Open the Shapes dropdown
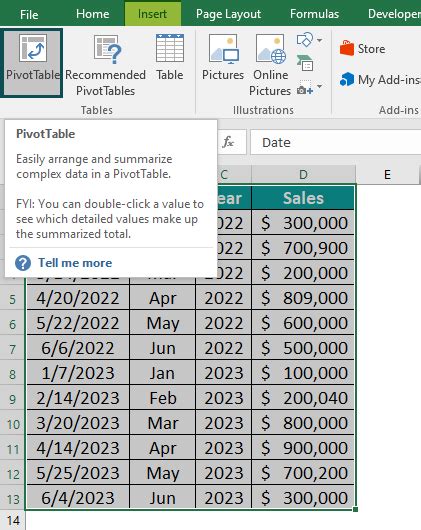 [309, 40]
